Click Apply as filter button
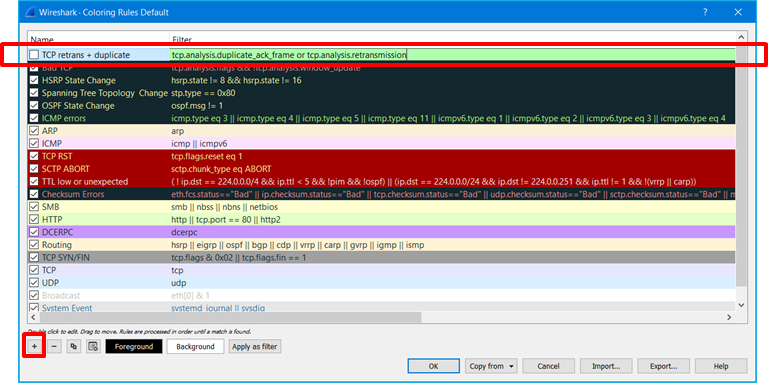This screenshot has width=768, height=383. tap(255, 346)
